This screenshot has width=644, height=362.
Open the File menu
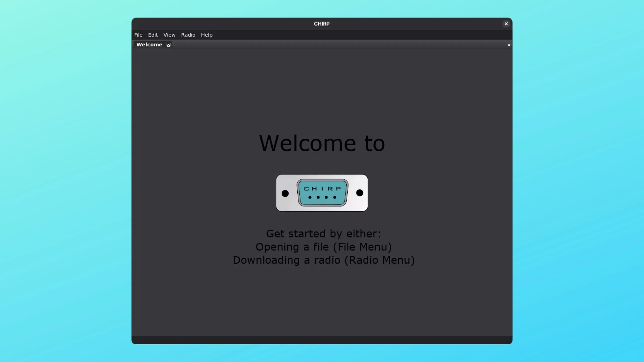point(138,35)
